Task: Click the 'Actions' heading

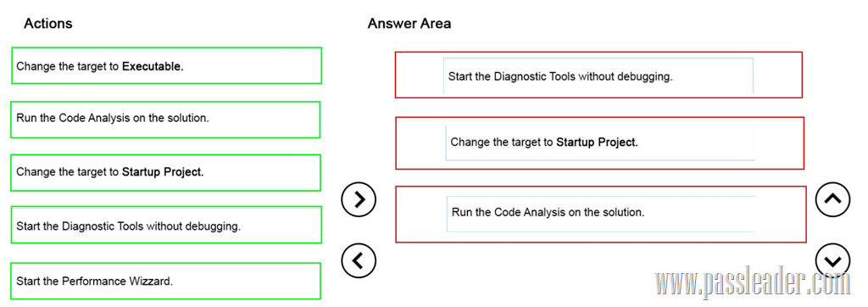Action: (48, 23)
